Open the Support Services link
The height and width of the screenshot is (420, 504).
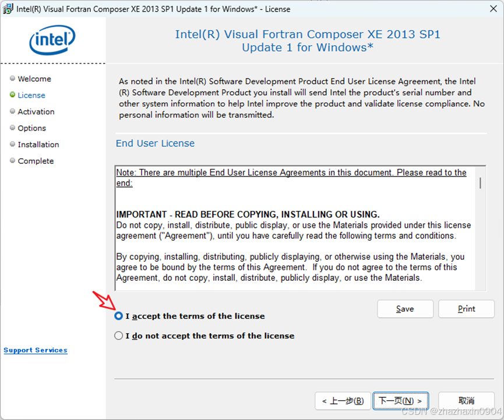pos(36,350)
